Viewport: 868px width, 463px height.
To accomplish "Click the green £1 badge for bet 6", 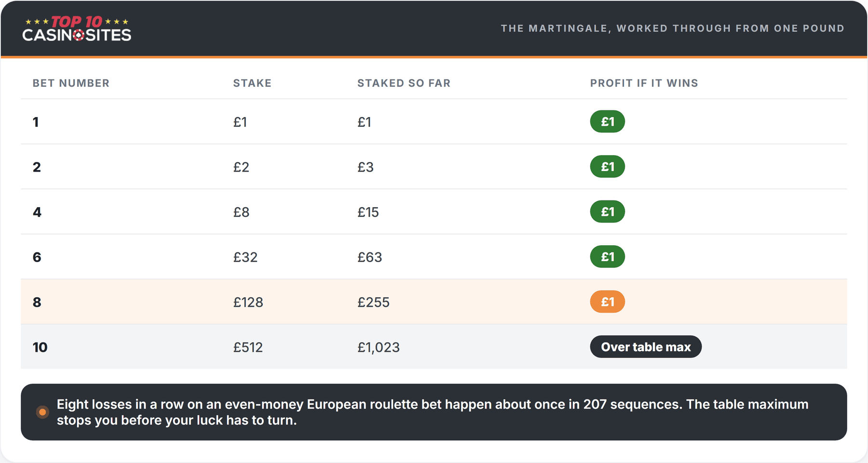I will (x=607, y=257).
